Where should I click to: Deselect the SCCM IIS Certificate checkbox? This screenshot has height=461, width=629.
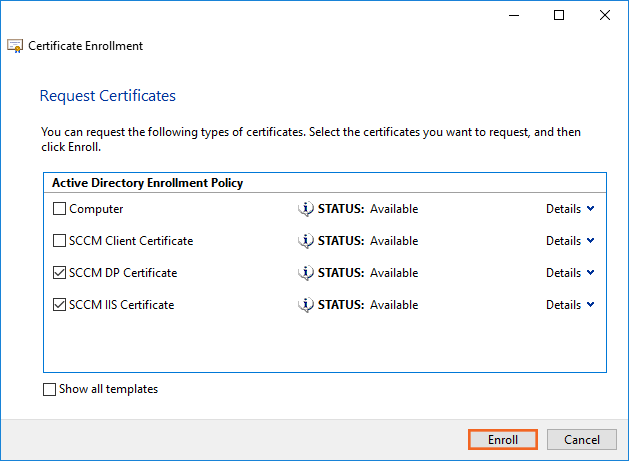point(60,305)
